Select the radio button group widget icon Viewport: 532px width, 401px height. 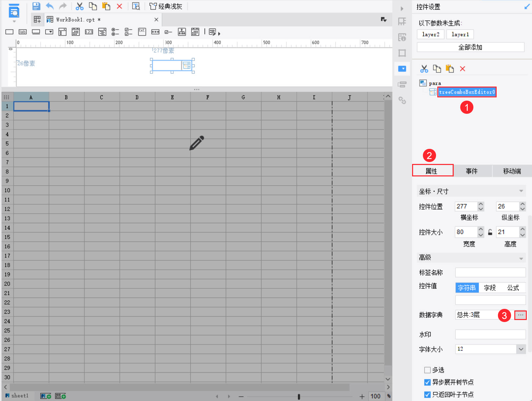tap(115, 32)
